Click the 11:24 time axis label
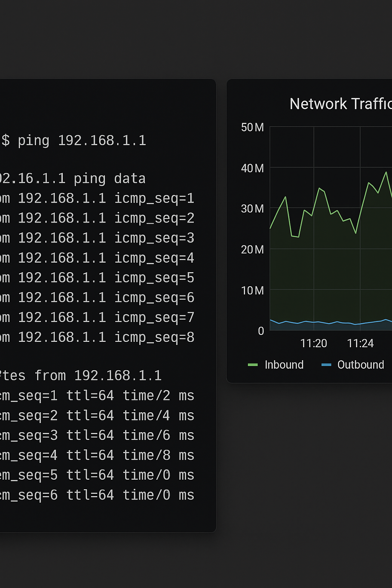The height and width of the screenshot is (588, 392). tap(360, 343)
